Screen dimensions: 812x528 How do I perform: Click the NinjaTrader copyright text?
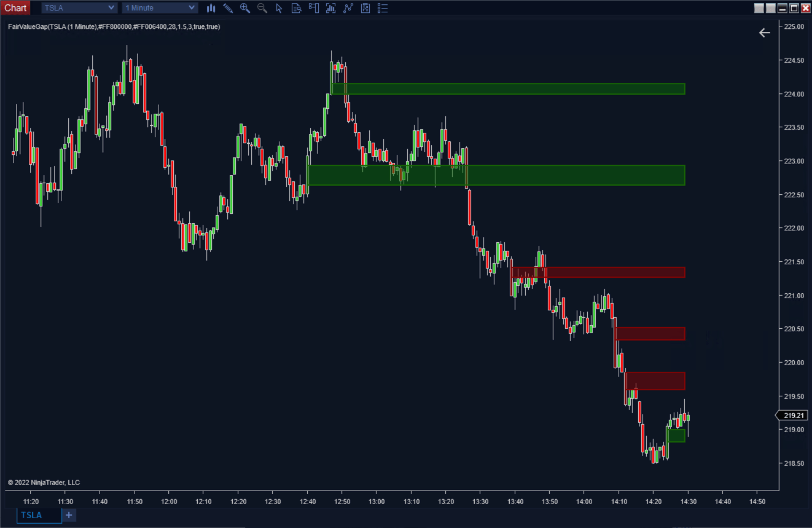pos(44,483)
